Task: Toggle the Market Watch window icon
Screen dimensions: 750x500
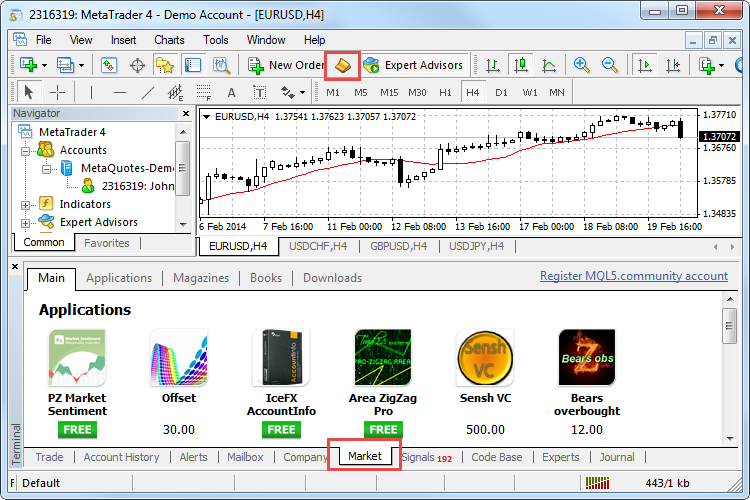Action: (x=109, y=65)
